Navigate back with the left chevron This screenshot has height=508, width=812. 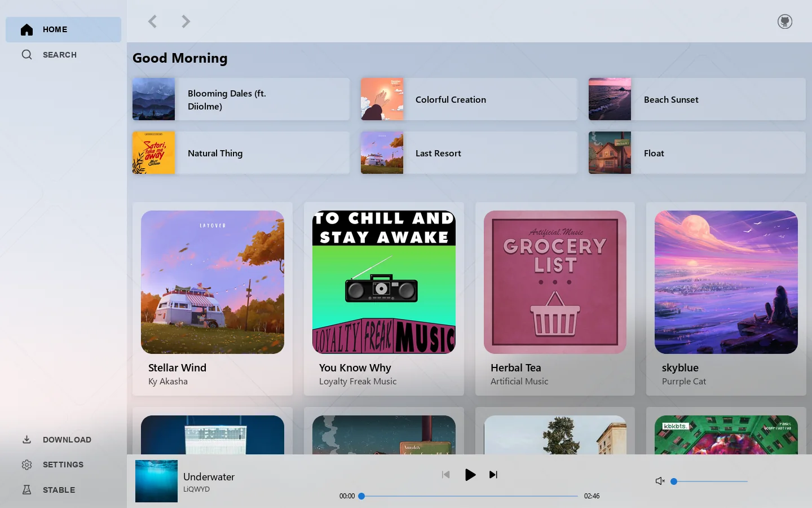pyautogui.click(x=152, y=21)
